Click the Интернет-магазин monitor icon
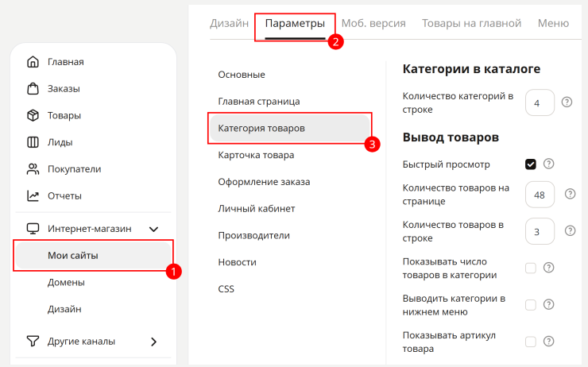 pyautogui.click(x=33, y=229)
